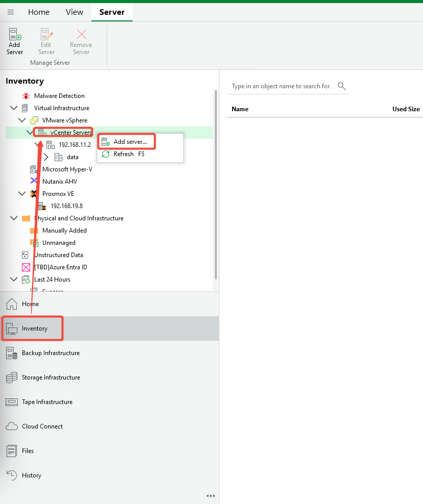Collapse Physical and Cloud Infrastructure node
This screenshot has height=504, width=423.
tap(14, 218)
